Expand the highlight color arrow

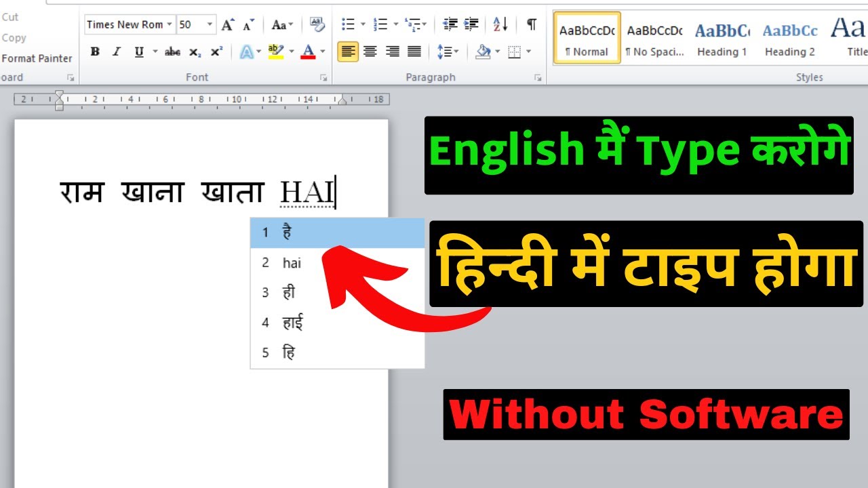[x=292, y=52]
